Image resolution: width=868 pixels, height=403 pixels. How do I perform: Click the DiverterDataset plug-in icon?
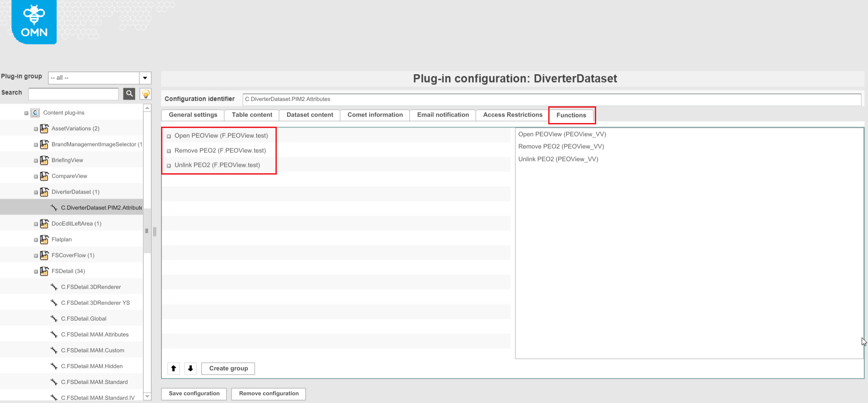tap(44, 192)
